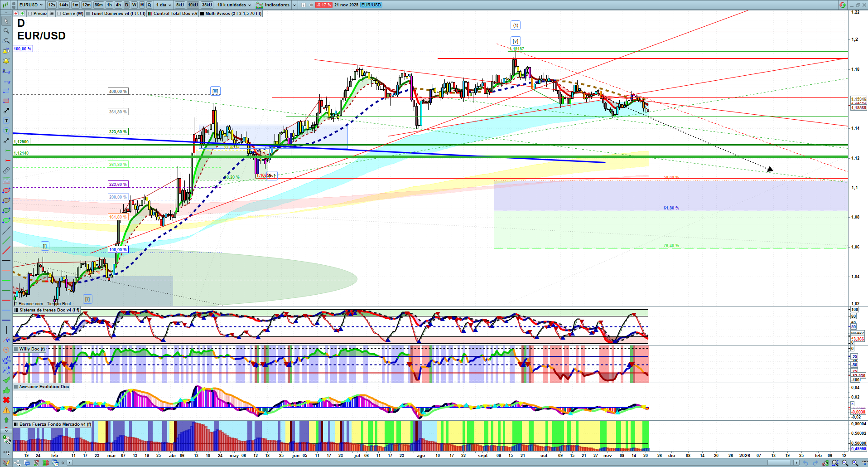The width and height of the screenshot is (868, 467).
Task: Select the quarterly Q timeframe button
Action: pyautogui.click(x=149, y=5)
